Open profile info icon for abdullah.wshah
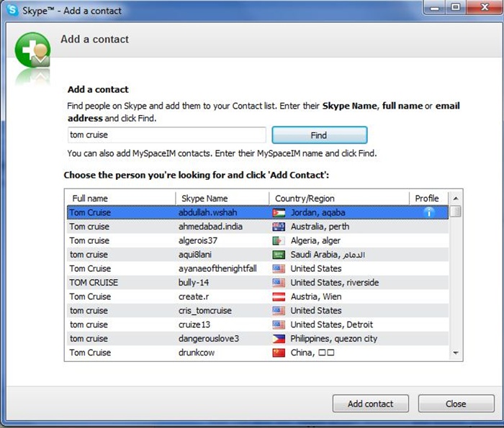 pyautogui.click(x=429, y=212)
